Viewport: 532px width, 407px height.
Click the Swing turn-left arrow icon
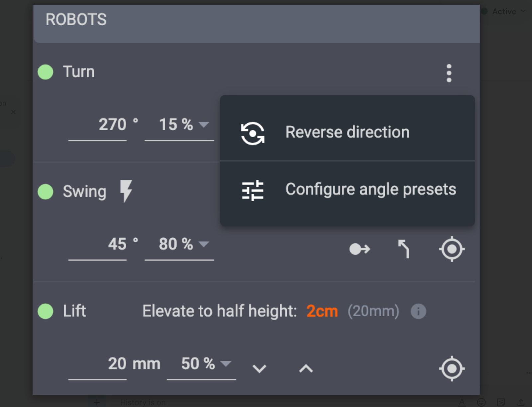404,249
